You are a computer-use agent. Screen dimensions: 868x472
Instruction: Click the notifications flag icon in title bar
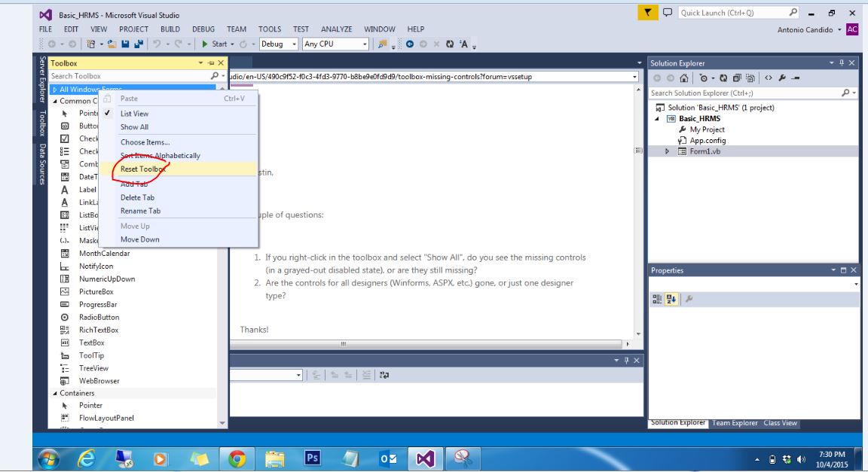648,12
